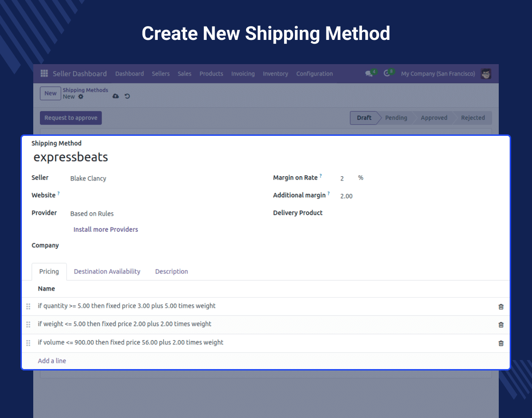This screenshot has height=418, width=532.
Task: Select the Draft status stage
Action: tap(364, 118)
